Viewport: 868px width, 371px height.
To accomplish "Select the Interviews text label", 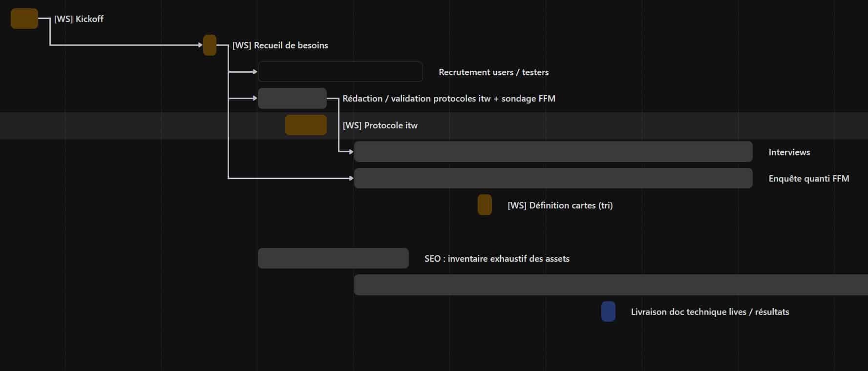I will tap(789, 152).
